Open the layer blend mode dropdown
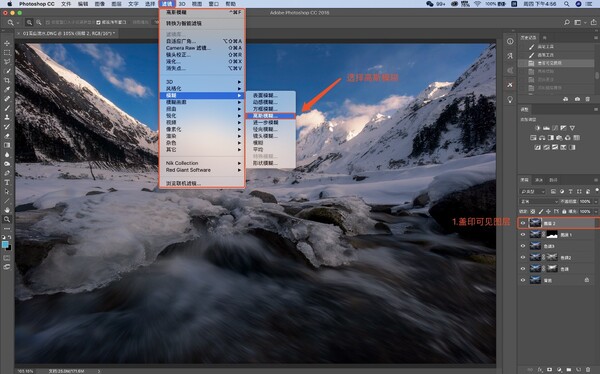The height and width of the screenshot is (374, 600). coord(538,201)
